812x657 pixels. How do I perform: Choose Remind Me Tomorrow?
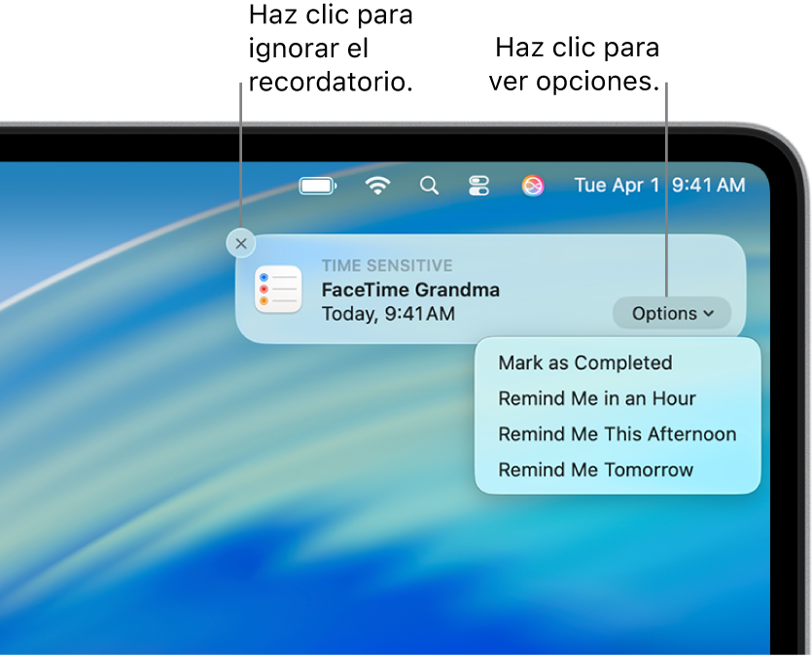click(595, 468)
